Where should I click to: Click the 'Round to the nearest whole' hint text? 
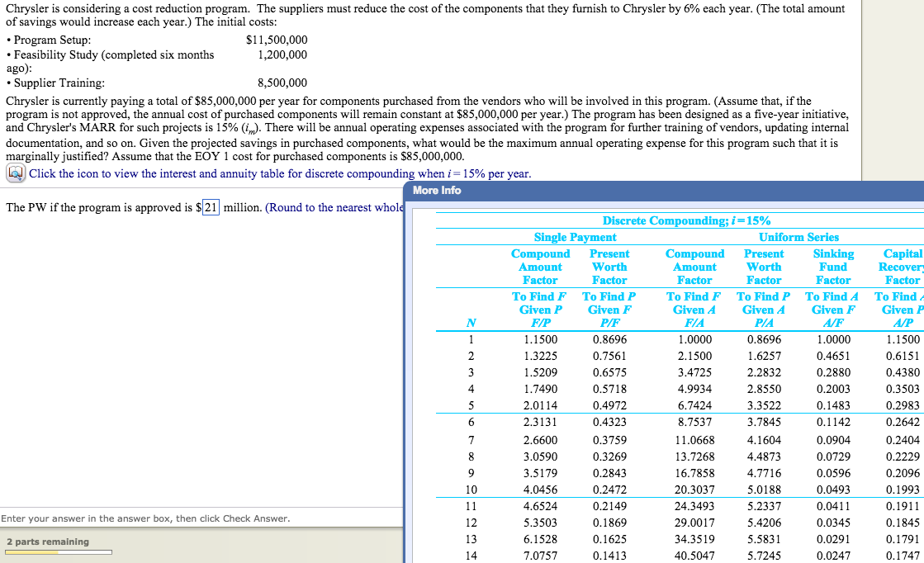click(334, 207)
